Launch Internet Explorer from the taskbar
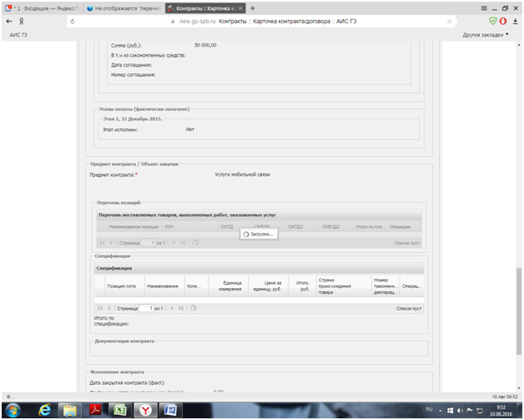Image resolution: width=524 pixels, height=420 pixels. [44, 410]
